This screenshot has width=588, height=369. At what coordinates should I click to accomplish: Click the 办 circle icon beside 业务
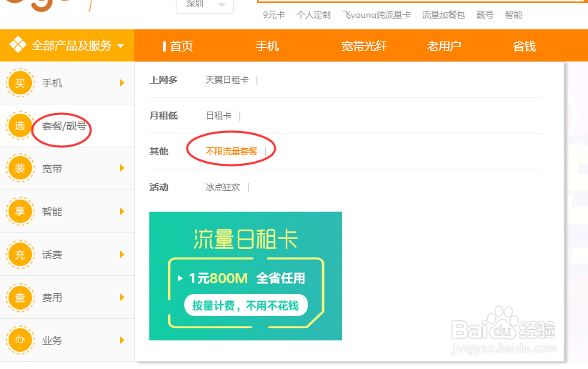pyautogui.click(x=20, y=340)
